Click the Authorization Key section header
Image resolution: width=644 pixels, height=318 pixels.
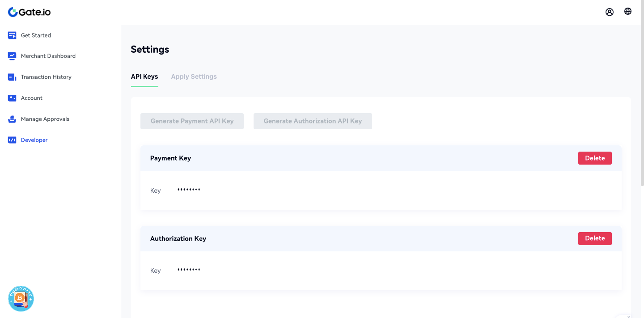click(x=178, y=238)
